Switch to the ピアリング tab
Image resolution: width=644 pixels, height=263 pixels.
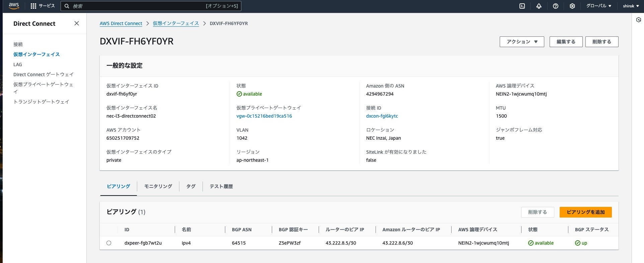118,186
